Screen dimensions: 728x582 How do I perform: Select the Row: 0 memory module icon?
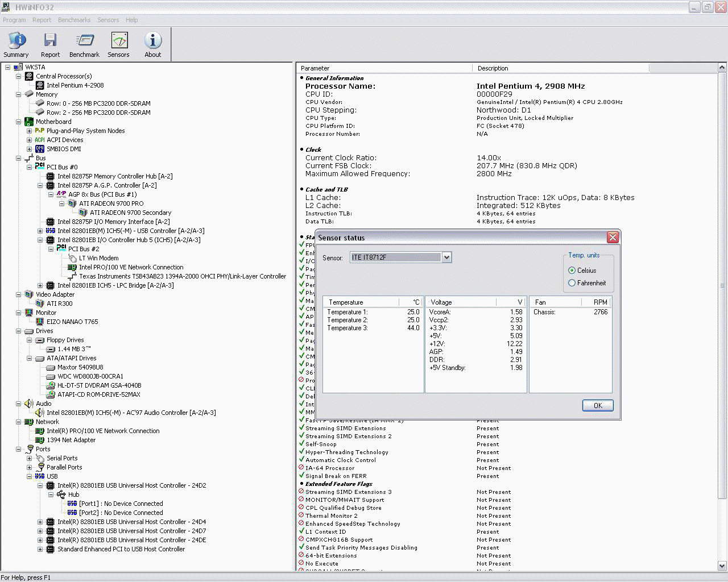[x=40, y=103]
